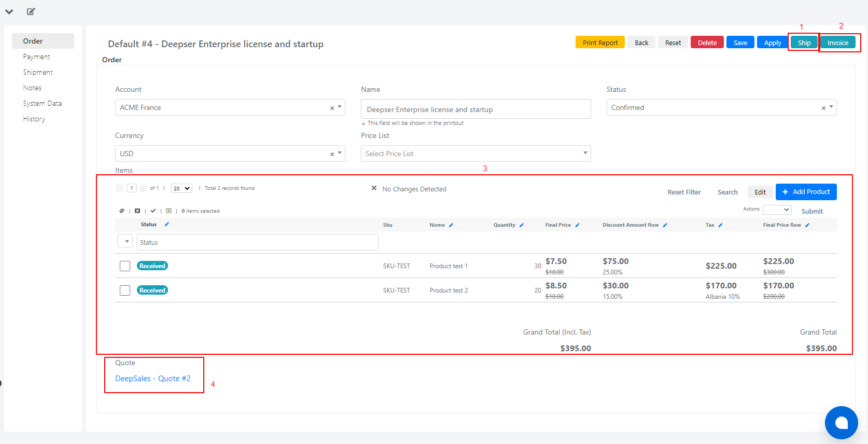Go to next page of items grid
This screenshot has height=444, width=868.
pyautogui.click(x=143, y=188)
